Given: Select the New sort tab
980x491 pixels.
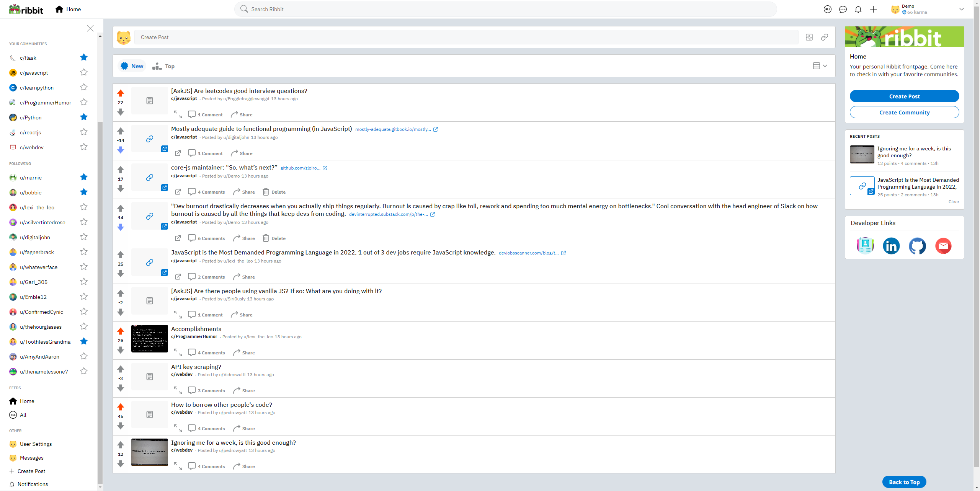Looking at the screenshot, I should (132, 66).
